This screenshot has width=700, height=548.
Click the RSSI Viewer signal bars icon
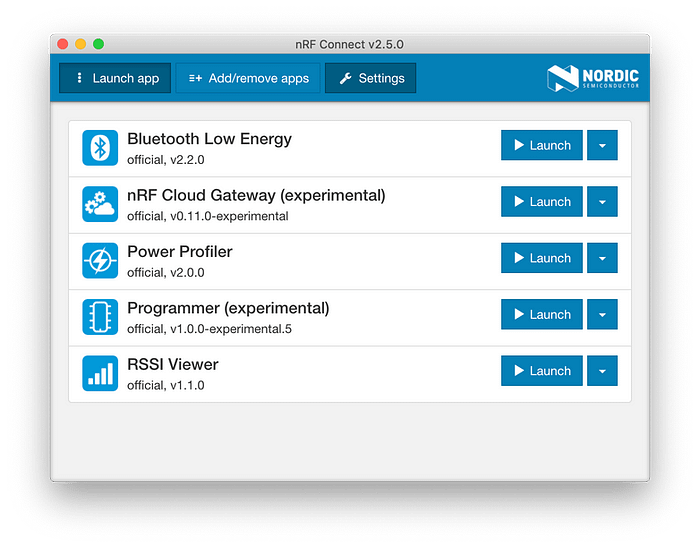100,373
